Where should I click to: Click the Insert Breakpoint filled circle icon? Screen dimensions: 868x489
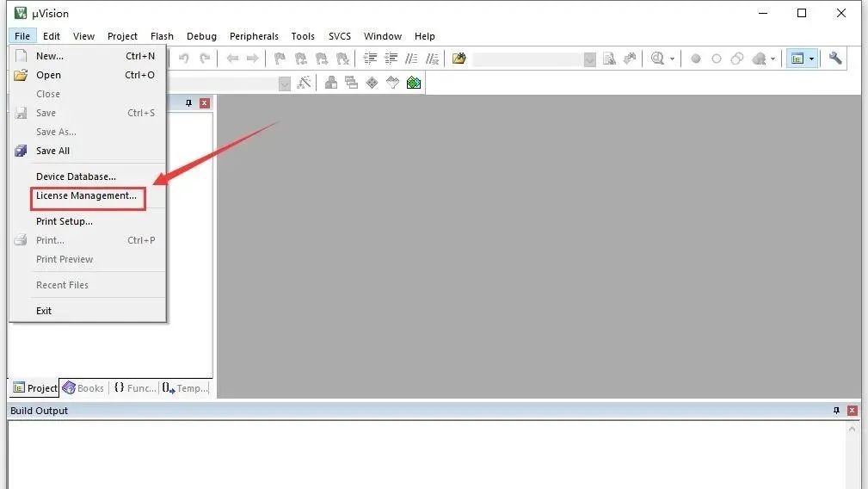pyautogui.click(x=696, y=59)
